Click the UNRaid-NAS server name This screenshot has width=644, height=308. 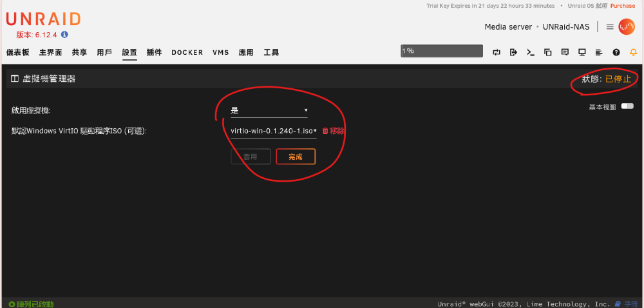(x=566, y=27)
